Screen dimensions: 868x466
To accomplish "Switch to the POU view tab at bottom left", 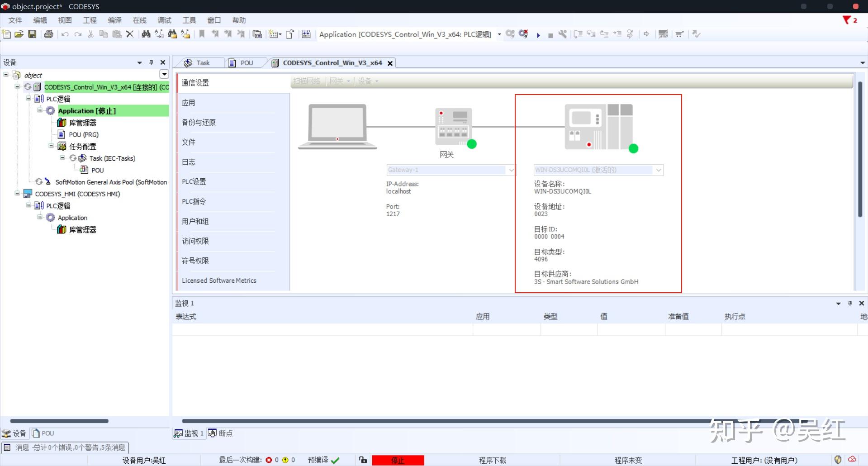I will tap(43, 433).
